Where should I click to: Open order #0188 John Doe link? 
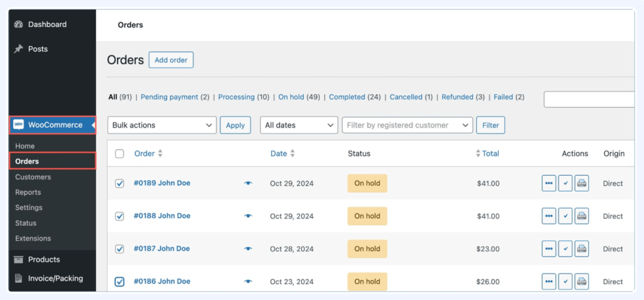[x=162, y=216]
